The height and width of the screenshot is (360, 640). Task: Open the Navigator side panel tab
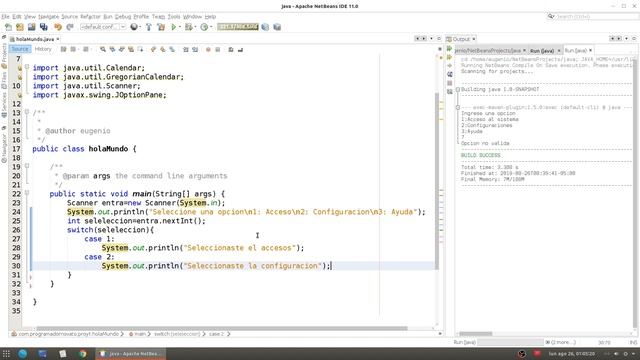4,149
